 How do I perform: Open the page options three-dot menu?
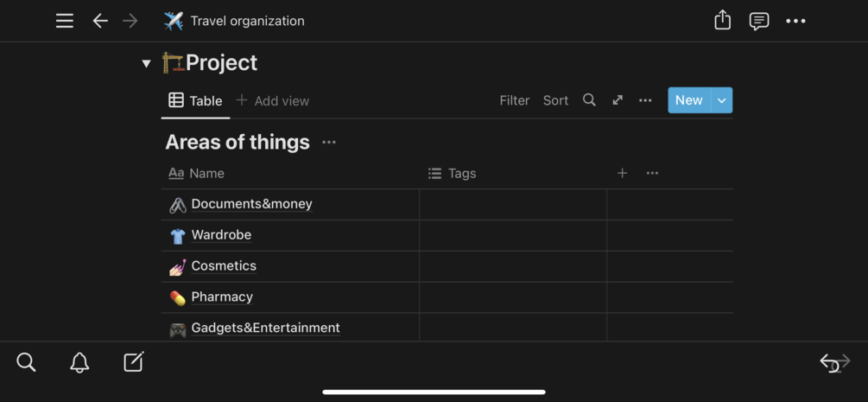click(x=795, y=21)
